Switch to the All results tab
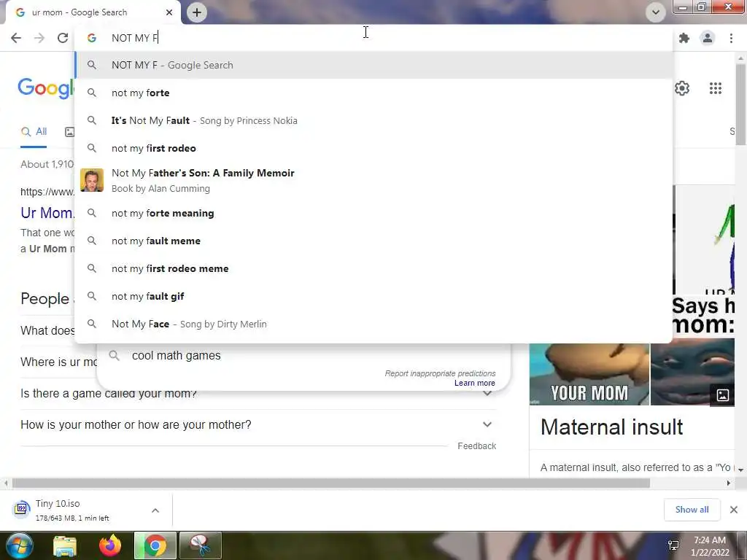Screen dimensions: 747x560 click(34, 132)
